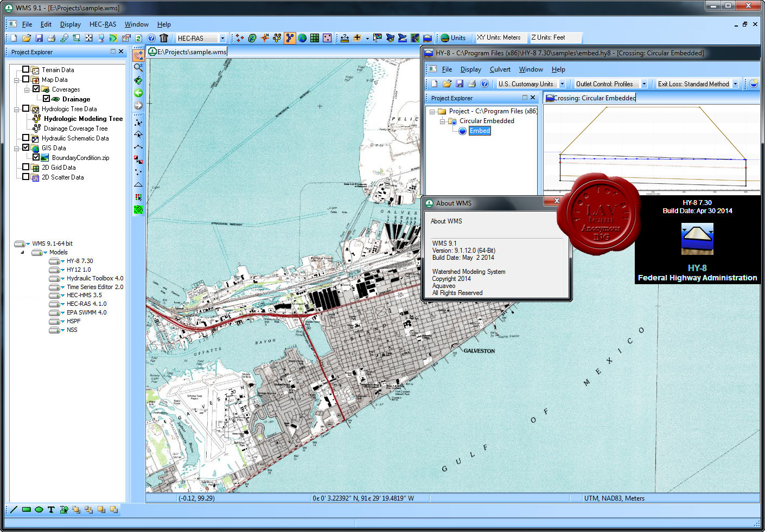
Task: Open the WMS Display menu
Action: pyautogui.click(x=71, y=24)
